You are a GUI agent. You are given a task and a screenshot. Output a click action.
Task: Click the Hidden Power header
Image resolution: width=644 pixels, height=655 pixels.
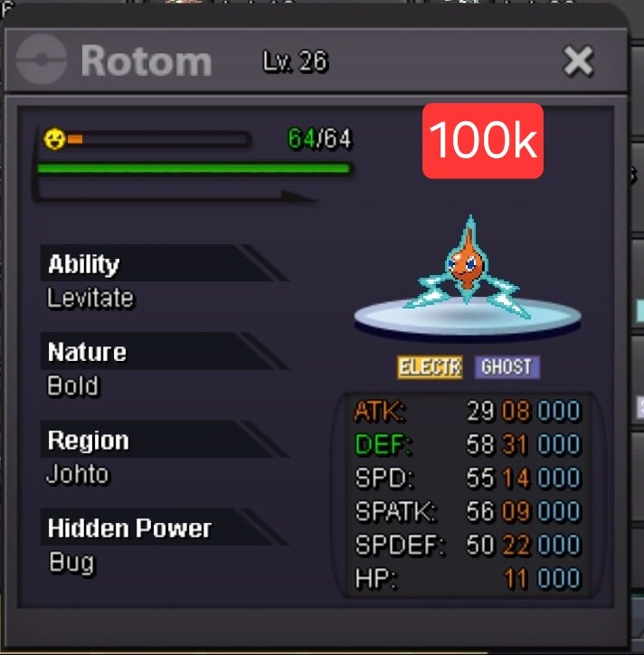click(x=164, y=527)
